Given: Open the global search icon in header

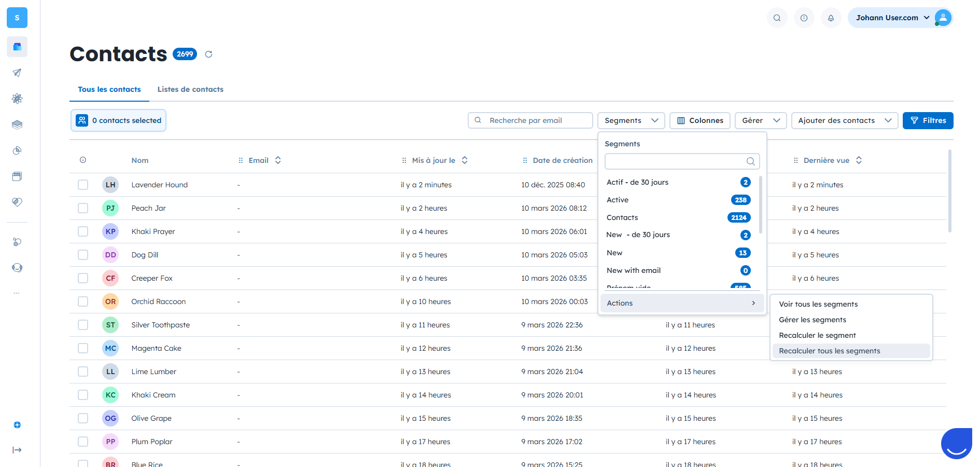Looking at the screenshot, I should pos(777,18).
